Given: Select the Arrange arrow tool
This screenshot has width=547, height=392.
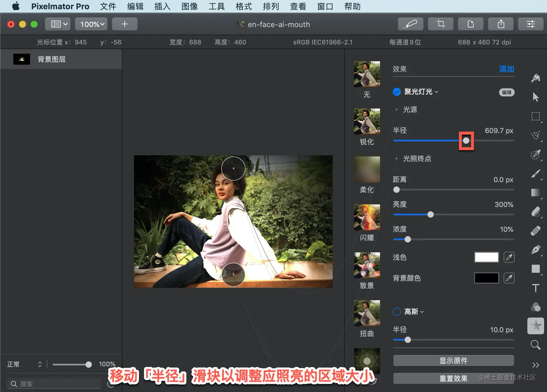Looking at the screenshot, I should tap(536, 97).
